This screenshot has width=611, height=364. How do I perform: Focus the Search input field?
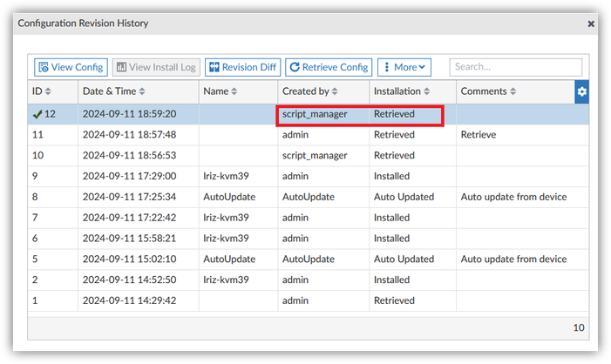click(x=516, y=67)
